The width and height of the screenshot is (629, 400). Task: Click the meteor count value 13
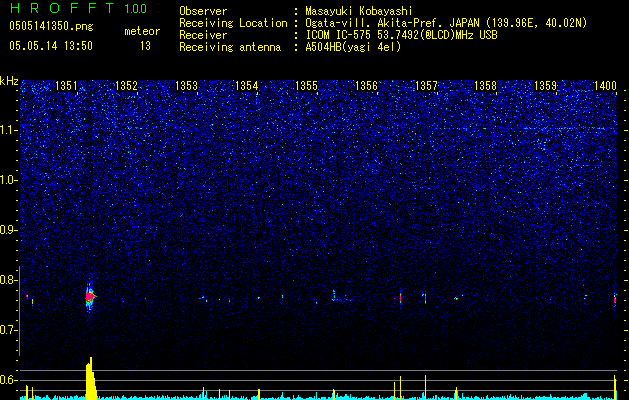[x=145, y=46]
